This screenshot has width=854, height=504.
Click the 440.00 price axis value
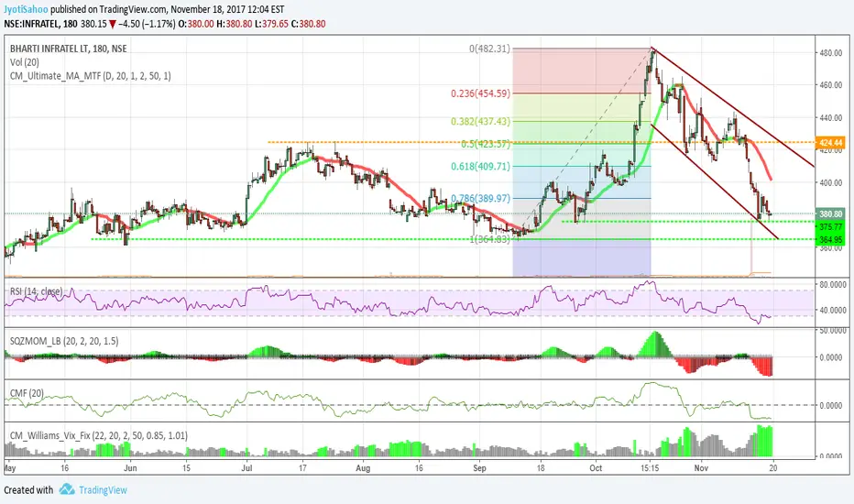tap(830, 117)
